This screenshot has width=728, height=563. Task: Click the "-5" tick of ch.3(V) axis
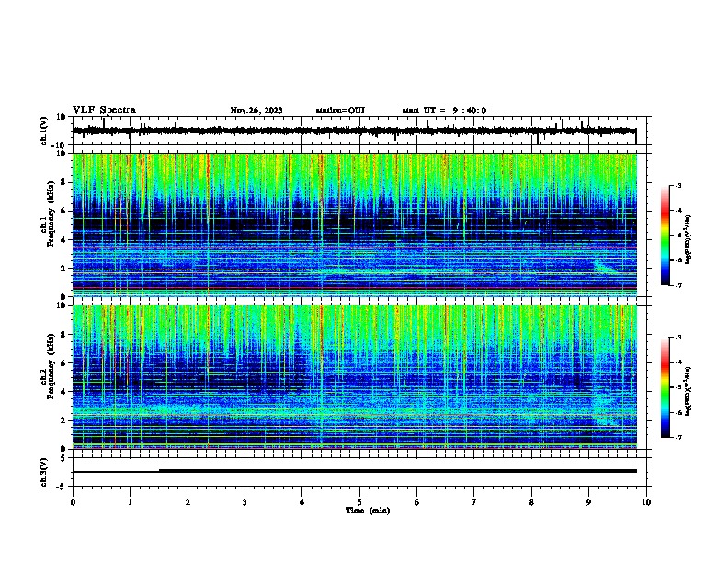(x=63, y=487)
